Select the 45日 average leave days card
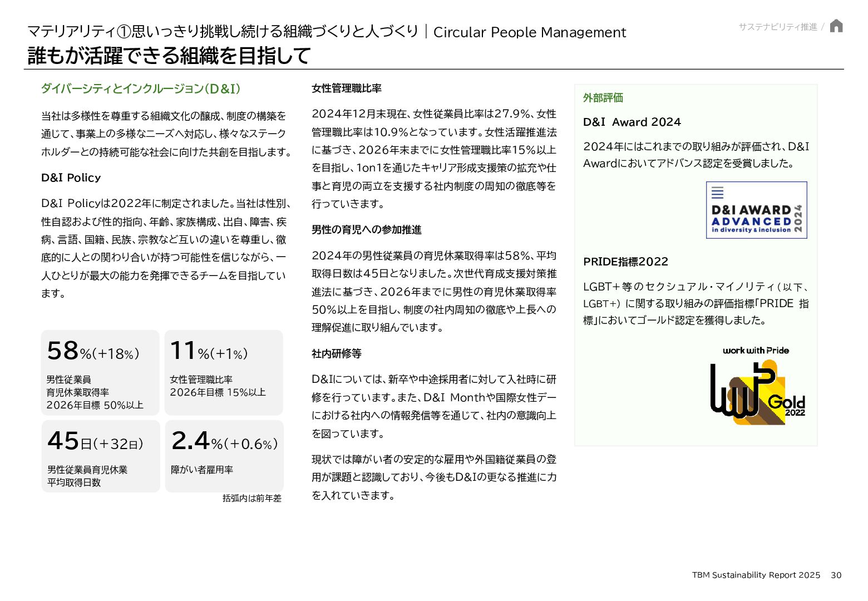Screen dimensions: 868x601 pyautogui.click(x=101, y=456)
